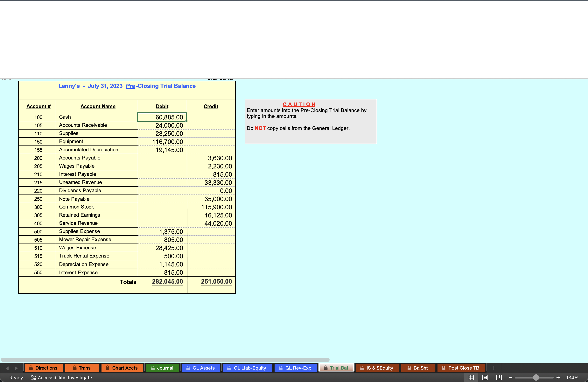Switch to the BalSht sheet
The width and height of the screenshot is (588, 382).
click(x=417, y=368)
